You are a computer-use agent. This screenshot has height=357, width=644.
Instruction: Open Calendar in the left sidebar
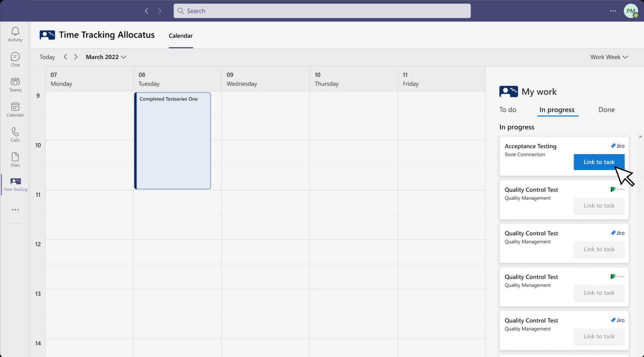point(15,110)
